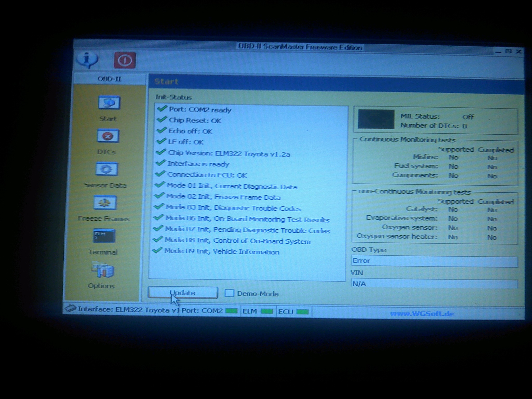Click the red power disconnect icon
The height and width of the screenshot is (399, 532).
125,60
